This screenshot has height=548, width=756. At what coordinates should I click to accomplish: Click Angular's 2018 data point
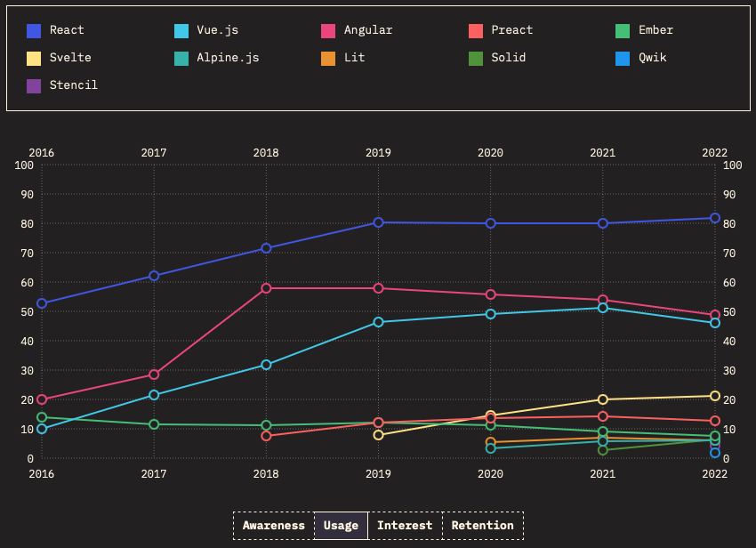266,288
